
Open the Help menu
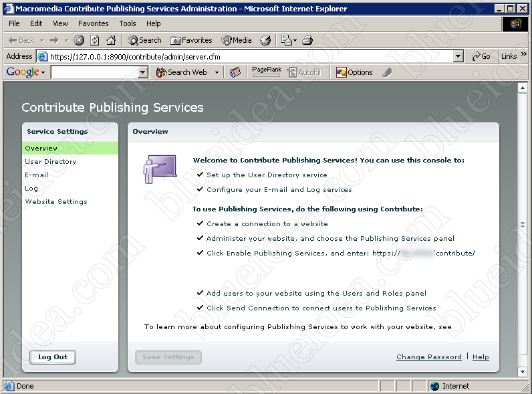click(x=153, y=23)
